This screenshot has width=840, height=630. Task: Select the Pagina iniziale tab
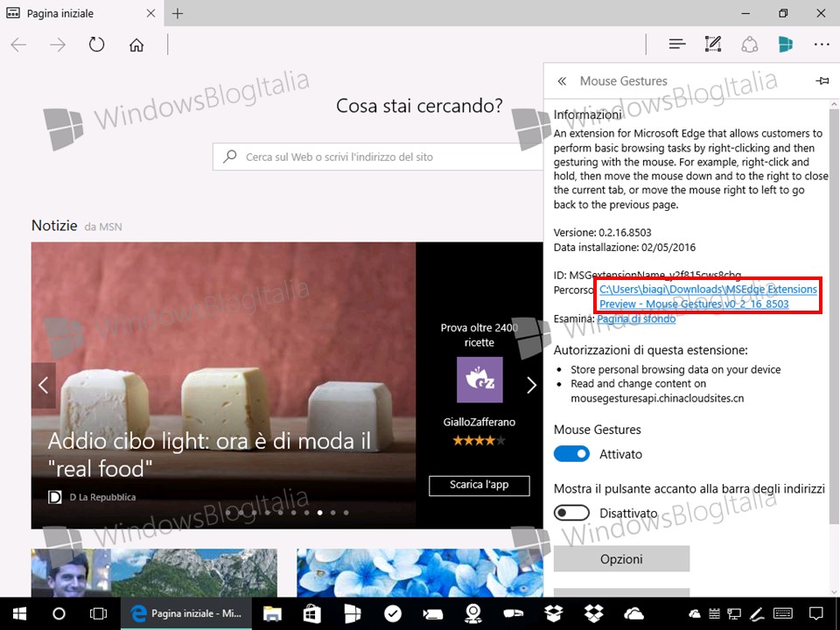coord(80,13)
